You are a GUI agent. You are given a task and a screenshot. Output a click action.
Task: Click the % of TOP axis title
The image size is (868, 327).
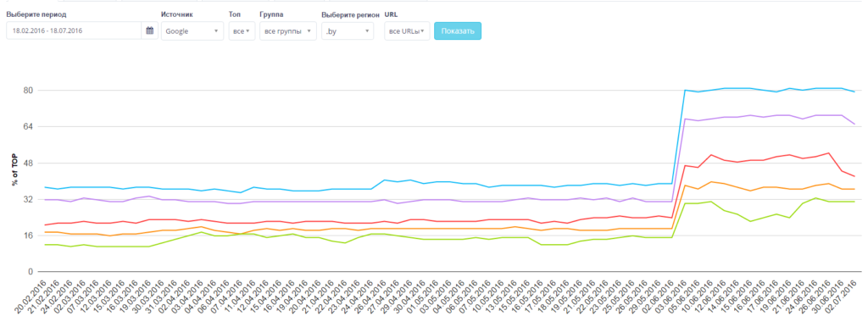point(15,169)
